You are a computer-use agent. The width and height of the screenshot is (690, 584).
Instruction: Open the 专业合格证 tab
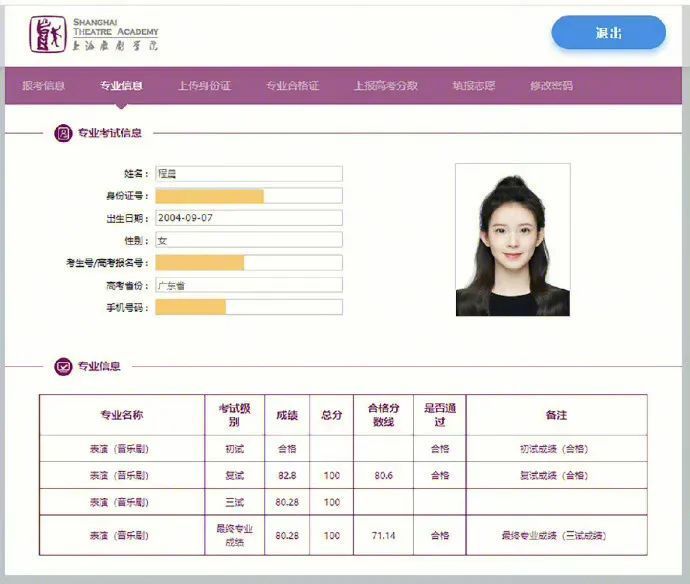click(x=292, y=86)
